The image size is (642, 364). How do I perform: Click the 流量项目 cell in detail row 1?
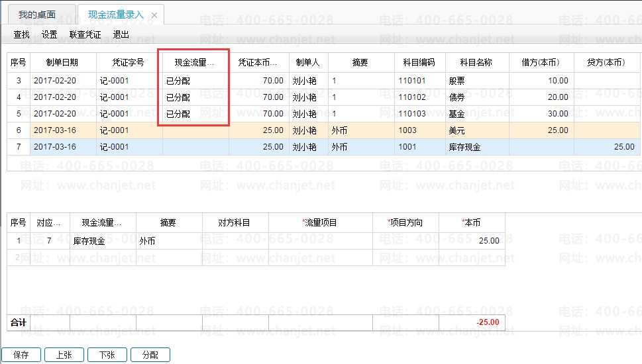pos(320,241)
